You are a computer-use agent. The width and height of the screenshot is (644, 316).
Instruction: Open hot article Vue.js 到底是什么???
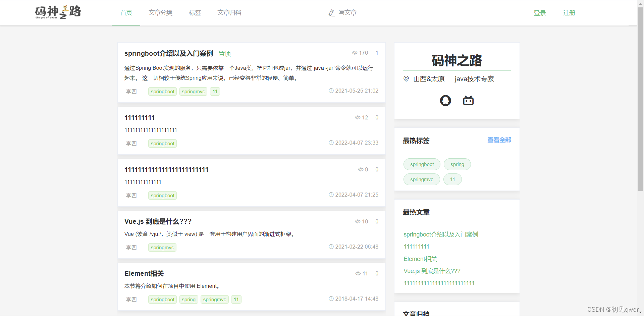[x=432, y=271]
